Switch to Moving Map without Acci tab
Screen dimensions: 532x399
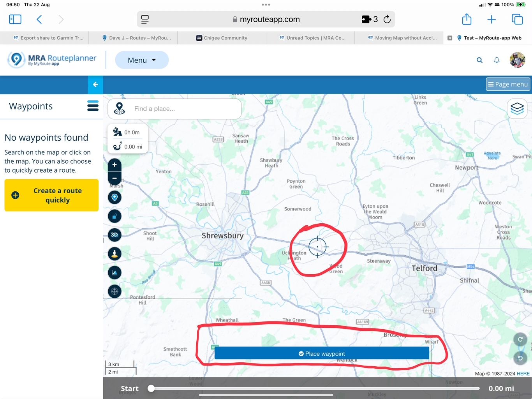click(x=399, y=38)
